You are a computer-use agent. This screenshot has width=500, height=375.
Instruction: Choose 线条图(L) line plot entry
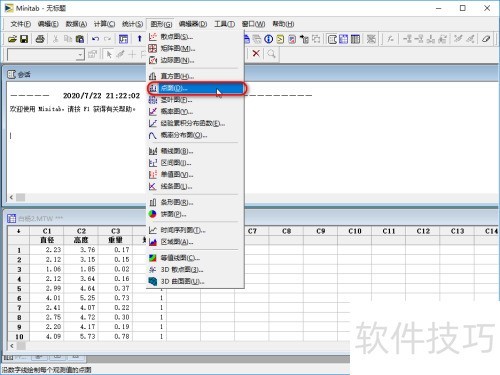pyautogui.click(x=195, y=186)
